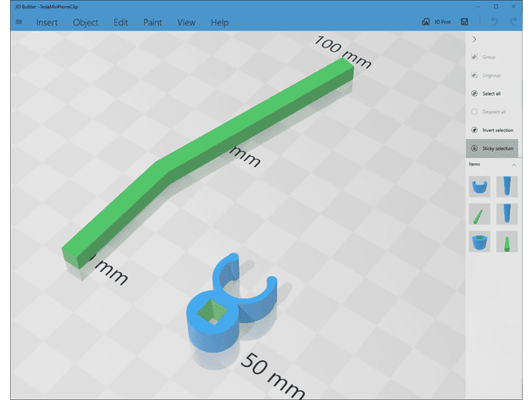This screenshot has width=532, height=400.
Task: Click the Save disk icon
Action: [x=464, y=22]
